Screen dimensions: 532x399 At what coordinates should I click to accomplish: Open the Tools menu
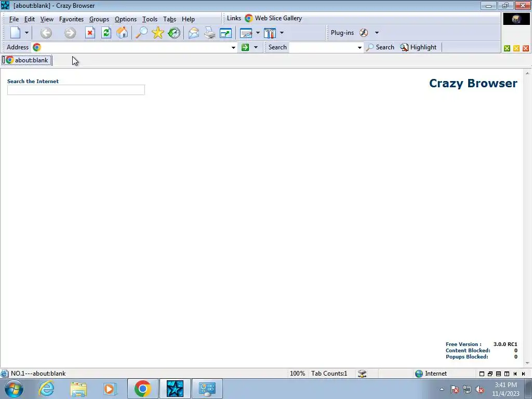point(150,19)
